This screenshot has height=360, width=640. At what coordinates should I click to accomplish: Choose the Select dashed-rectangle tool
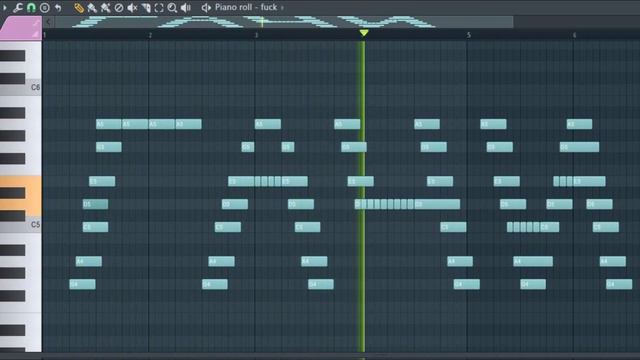pos(159,7)
